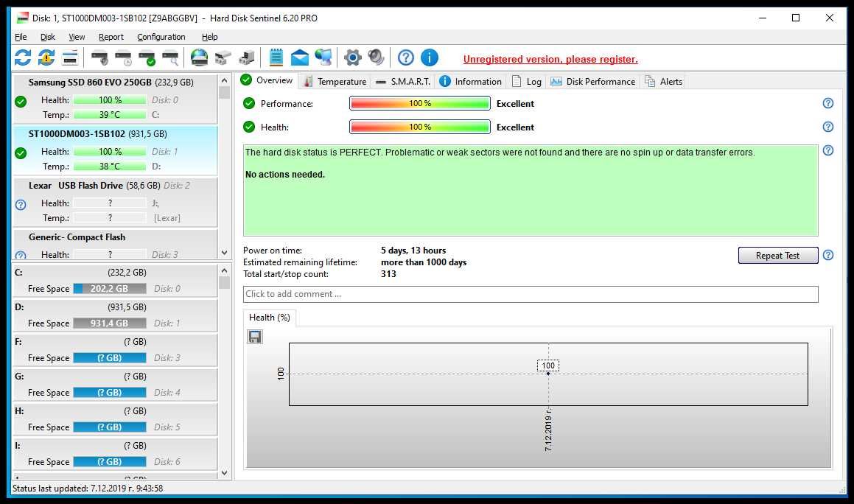This screenshot has height=504, width=854.
Task: Click the Unregistered version register link
Action: tap(550, 59)
